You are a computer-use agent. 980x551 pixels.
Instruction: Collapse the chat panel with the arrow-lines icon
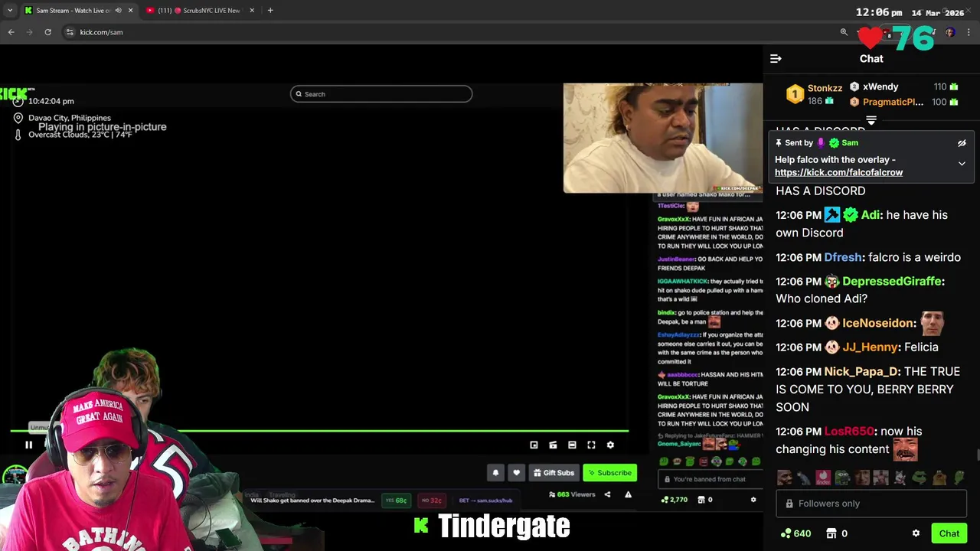776,59
